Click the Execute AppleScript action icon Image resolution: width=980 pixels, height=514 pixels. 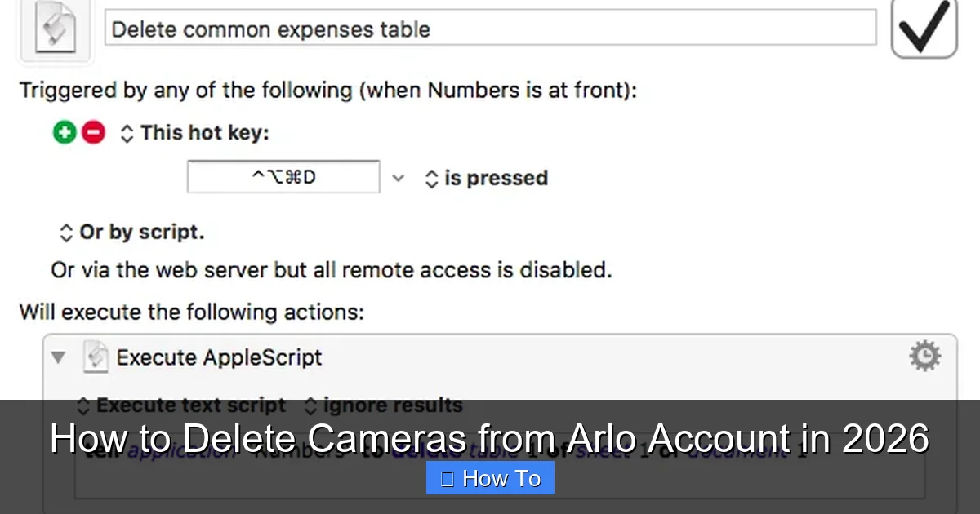(96, 357)
